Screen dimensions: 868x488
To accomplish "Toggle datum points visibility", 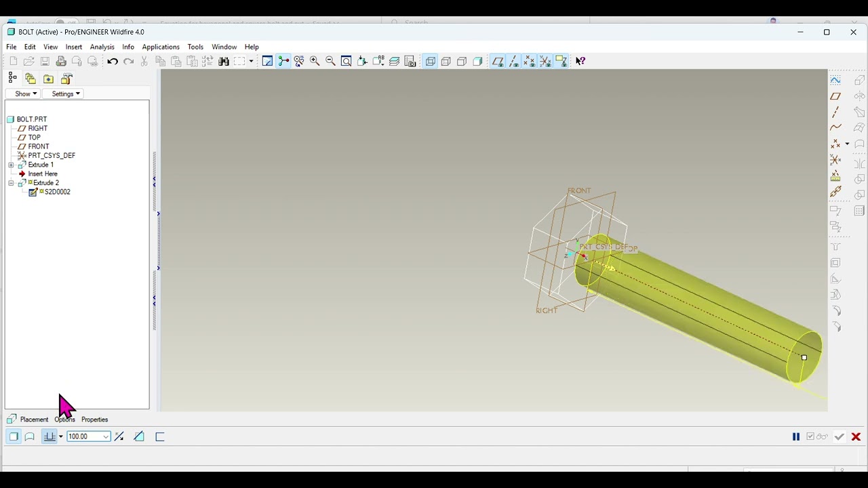I will [529, 61].
